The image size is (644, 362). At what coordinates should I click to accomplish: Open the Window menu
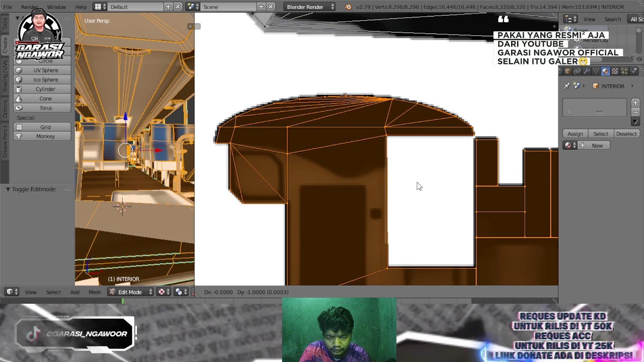pyautogui.click(x=56, y=7)
